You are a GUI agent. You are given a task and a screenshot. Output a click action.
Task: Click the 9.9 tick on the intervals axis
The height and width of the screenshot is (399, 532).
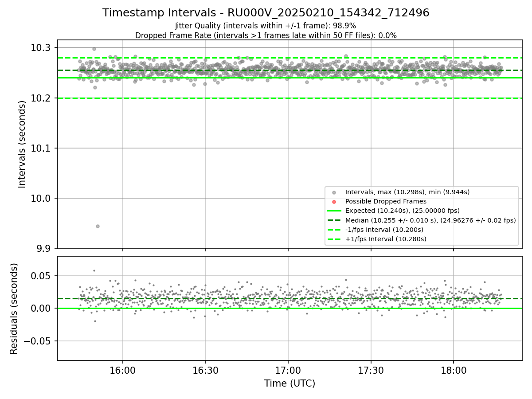click(44, 248)
